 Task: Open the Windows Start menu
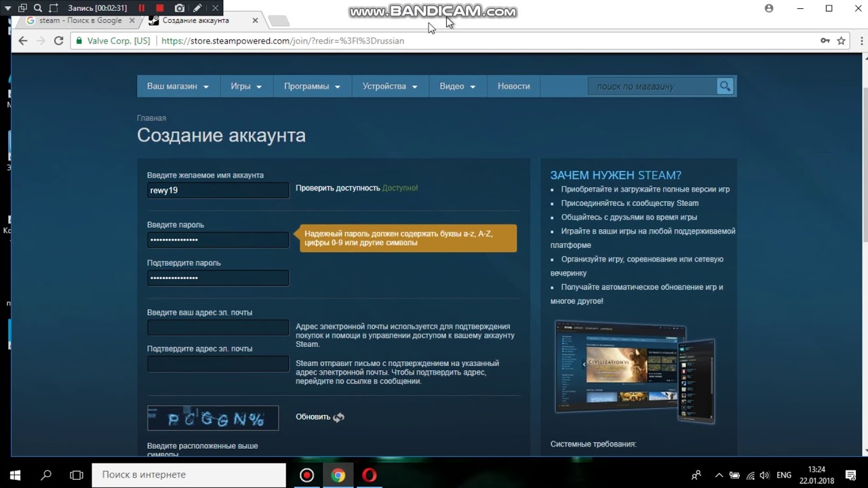pyautogui.click(x=15, y=475)
